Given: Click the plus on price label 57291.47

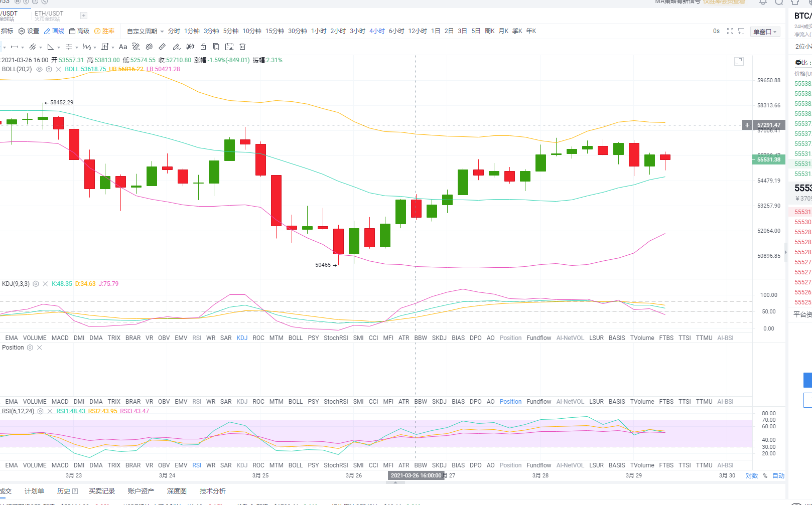Looking at the screenshot, I should (x=747, y=125).
